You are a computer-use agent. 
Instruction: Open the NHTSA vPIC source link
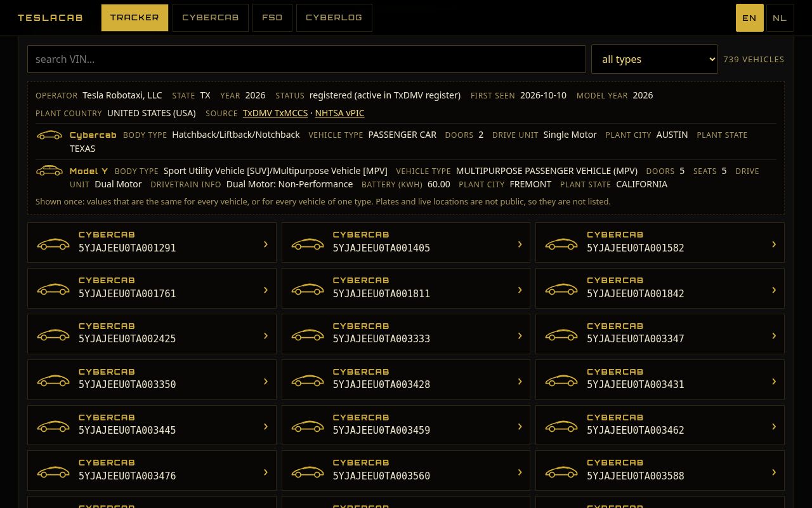(x=339, y=113)
